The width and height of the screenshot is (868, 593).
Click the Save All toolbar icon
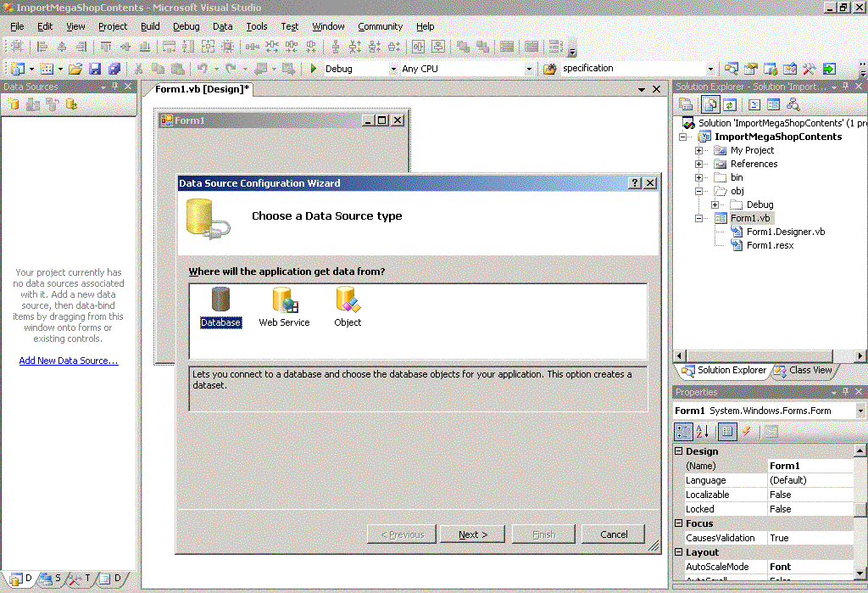tap(114, 69)
